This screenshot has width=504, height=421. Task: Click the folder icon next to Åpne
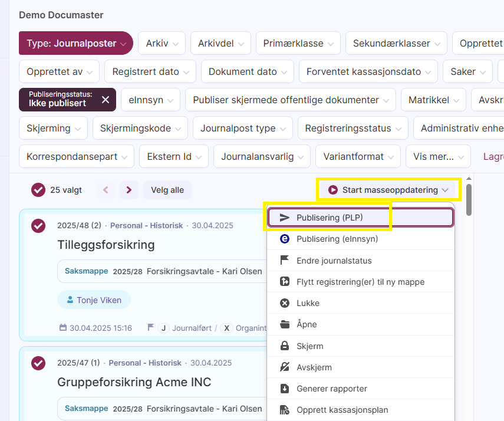285,324
